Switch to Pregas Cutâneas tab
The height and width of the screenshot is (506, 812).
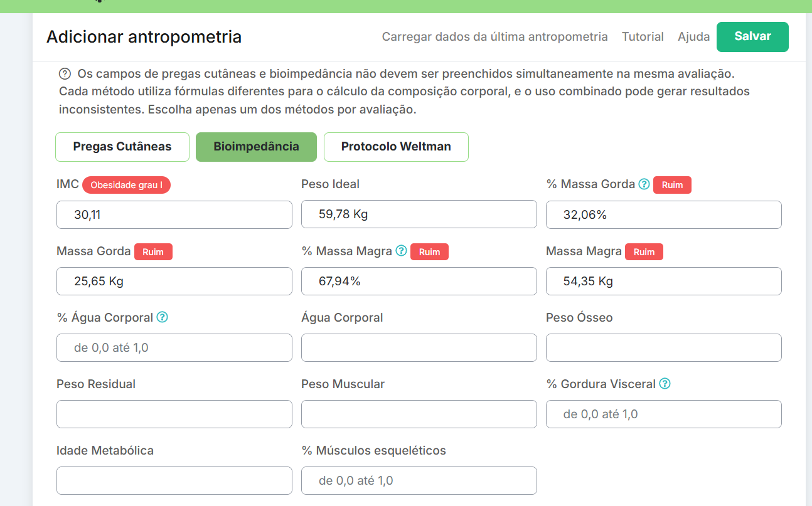coord(122,147)
